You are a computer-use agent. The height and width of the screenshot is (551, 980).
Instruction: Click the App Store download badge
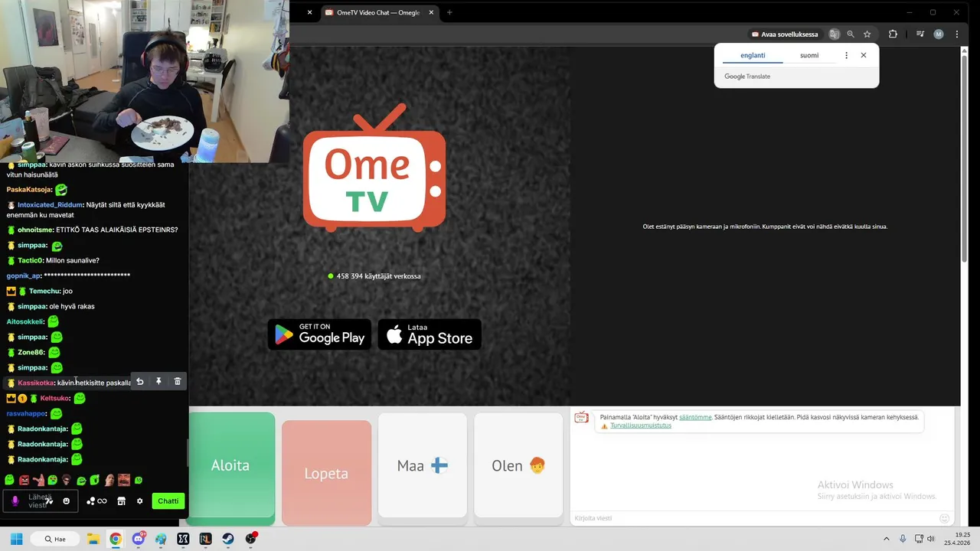(x=430, y=334)
